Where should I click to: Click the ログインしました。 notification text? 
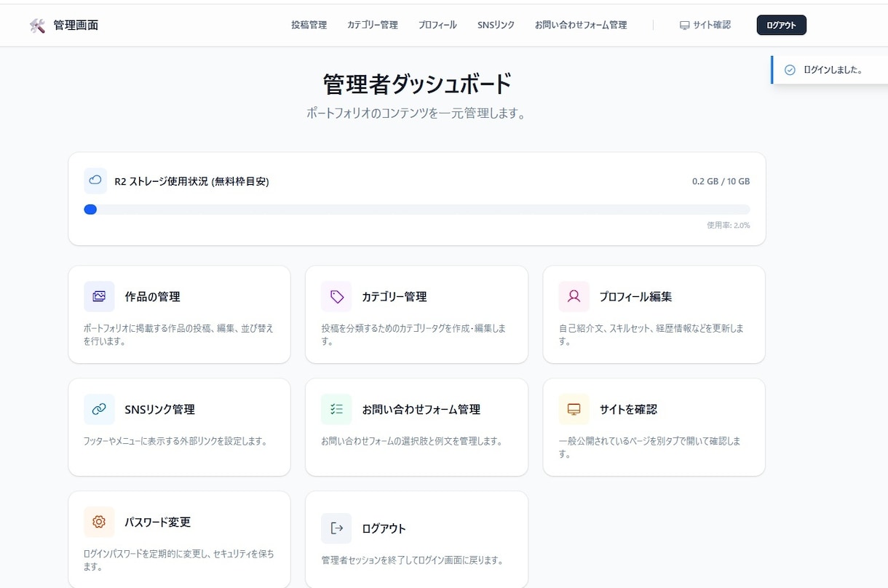click(x=833, y=70)
